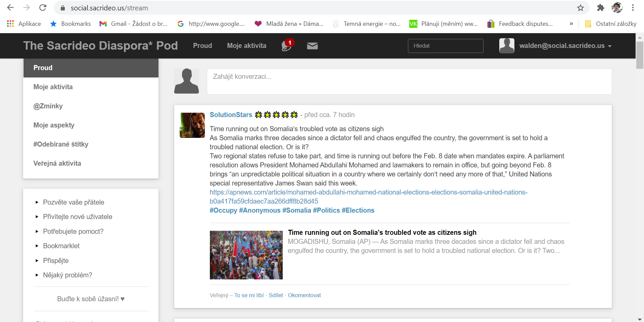Expand the walden@social.sacrideo.us user dropdown
The image size is (644, 322).
pos(565,46)
